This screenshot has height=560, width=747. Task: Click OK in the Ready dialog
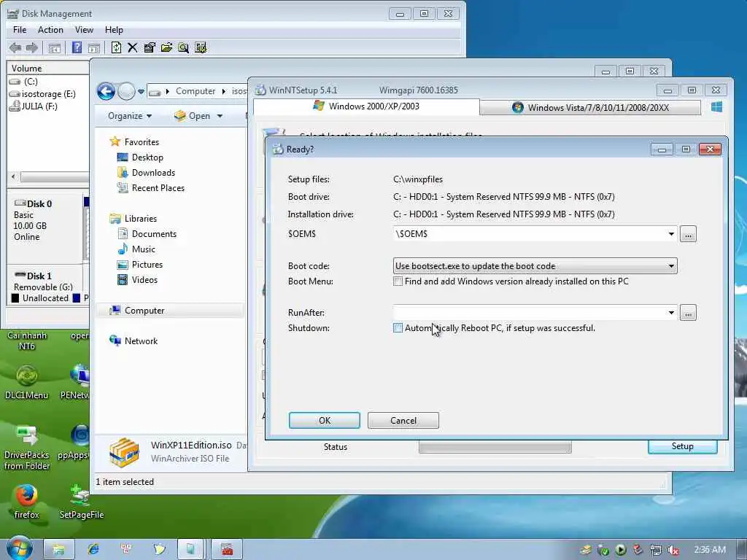coord(325,421)
